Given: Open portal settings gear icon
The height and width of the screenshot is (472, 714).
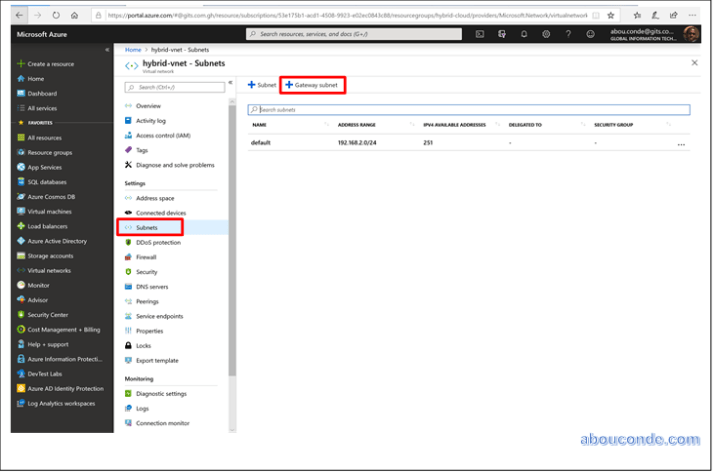Looking at the screenshot, I should point(546,34).
